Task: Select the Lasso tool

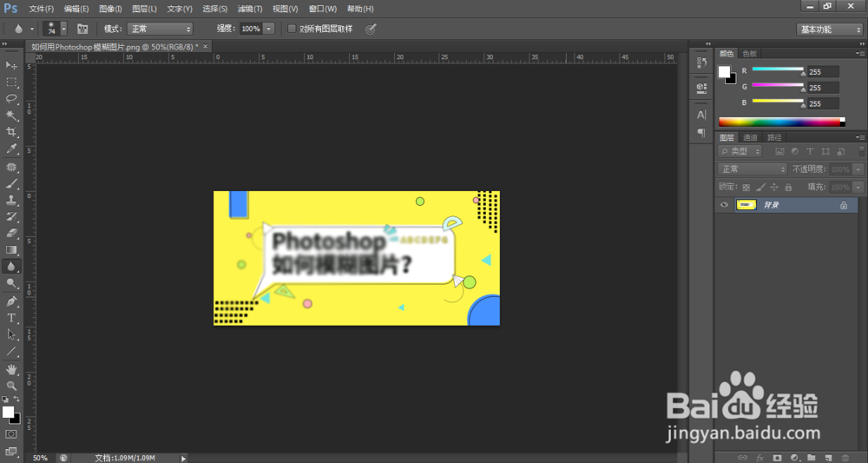Action: click(x=11, y=98)
